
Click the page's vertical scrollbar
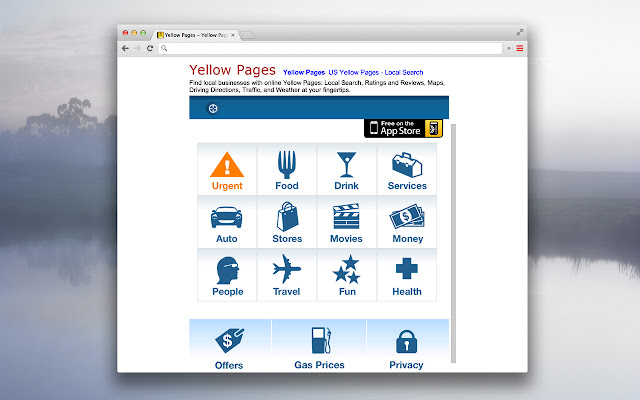(453, 243)
